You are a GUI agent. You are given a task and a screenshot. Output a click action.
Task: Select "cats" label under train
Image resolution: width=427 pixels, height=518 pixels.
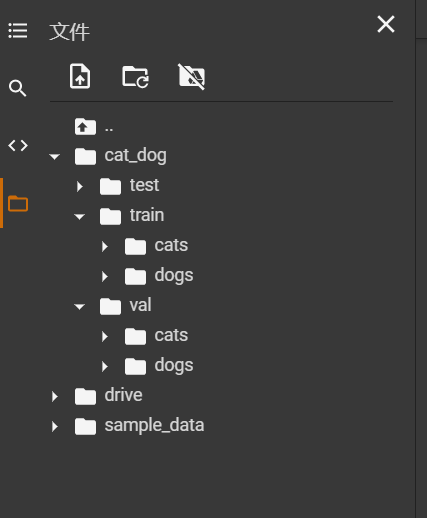pyautogui.click(x=171, y=245)
